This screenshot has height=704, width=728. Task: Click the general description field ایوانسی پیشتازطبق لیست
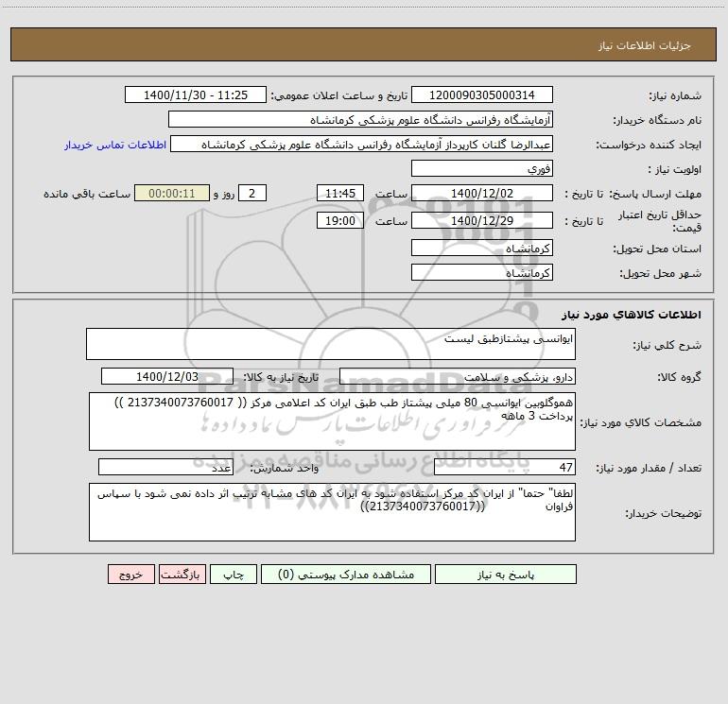tap(331, 344)
